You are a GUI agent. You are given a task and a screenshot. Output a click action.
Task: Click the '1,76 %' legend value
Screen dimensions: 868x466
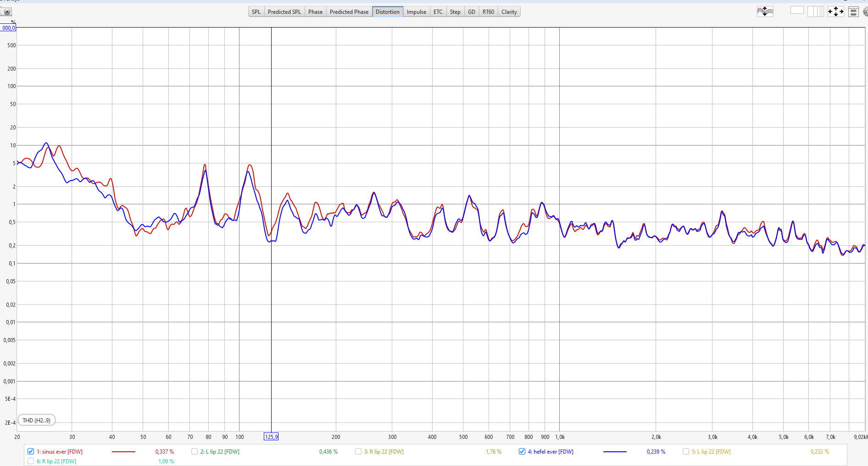(494, 452)
